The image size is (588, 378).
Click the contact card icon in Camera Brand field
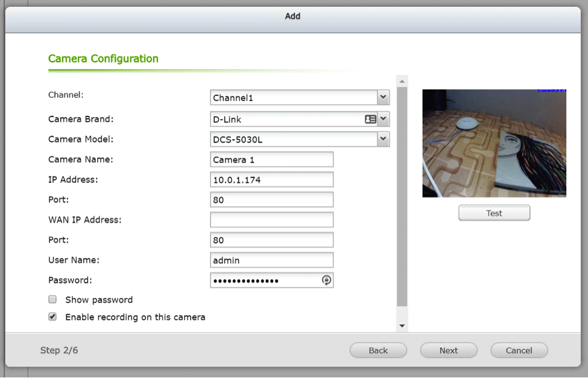click(x=370, y=119)
